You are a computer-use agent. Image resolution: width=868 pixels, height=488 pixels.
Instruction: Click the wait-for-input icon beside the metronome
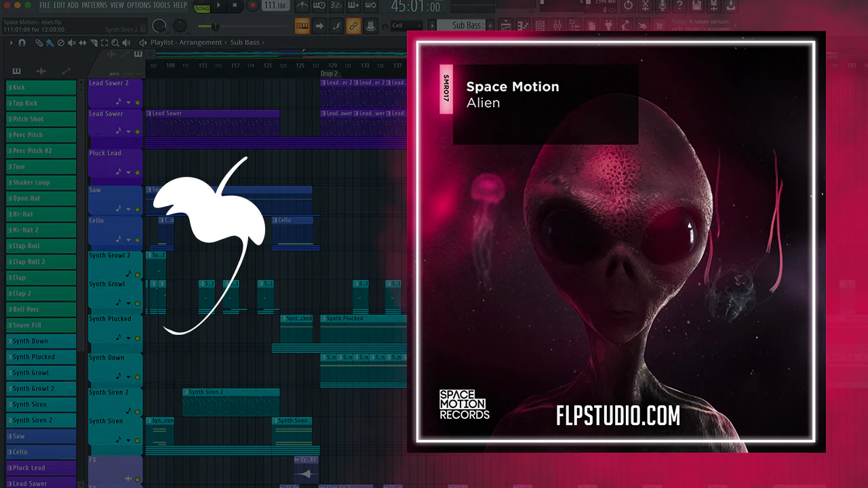point(319,6)
